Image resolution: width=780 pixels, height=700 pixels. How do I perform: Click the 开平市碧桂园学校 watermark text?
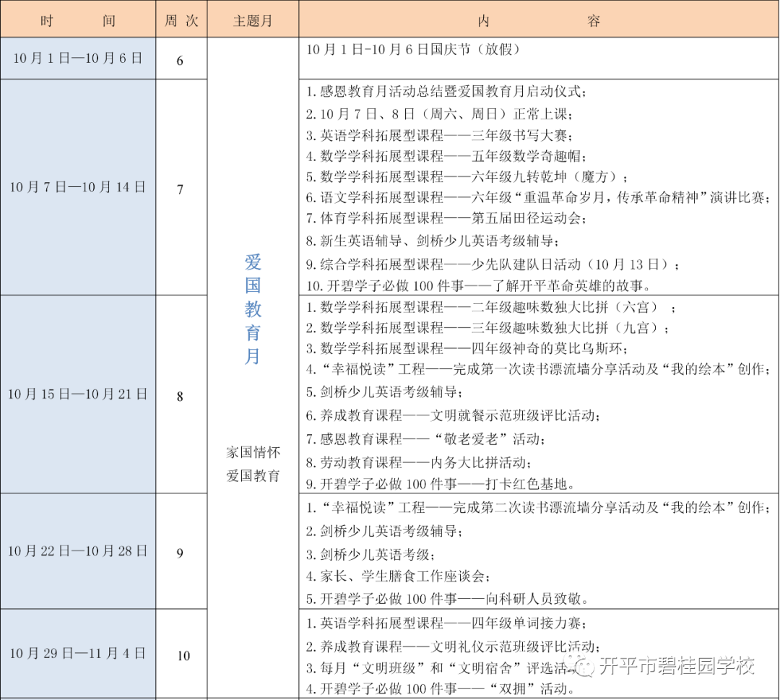click(x=677, y=665)
